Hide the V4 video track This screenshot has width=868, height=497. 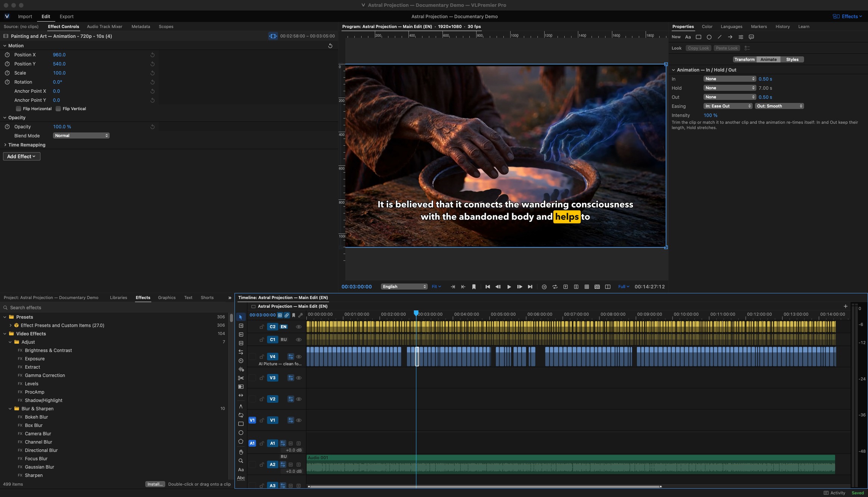pyautogui.click(x=299, y=357)
